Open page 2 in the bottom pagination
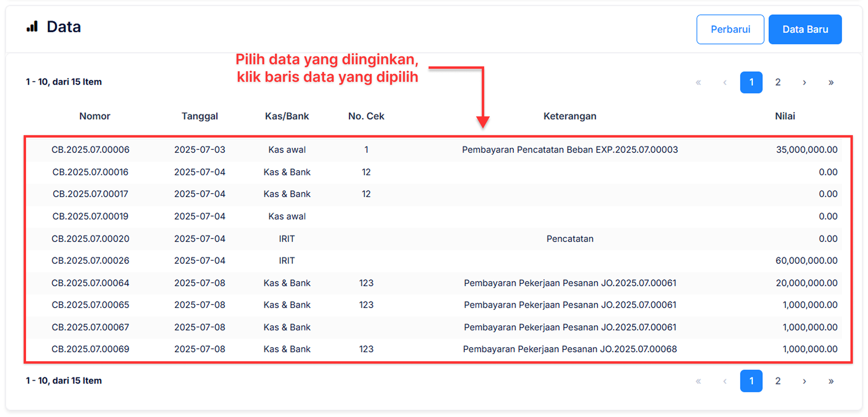 click(x=778, y=381)
